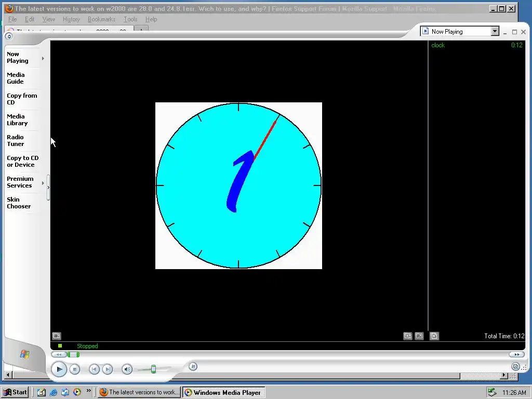The height and width of the screenshot is (399, 532).
Task: Click the clock video display
Action: point(238,185)
